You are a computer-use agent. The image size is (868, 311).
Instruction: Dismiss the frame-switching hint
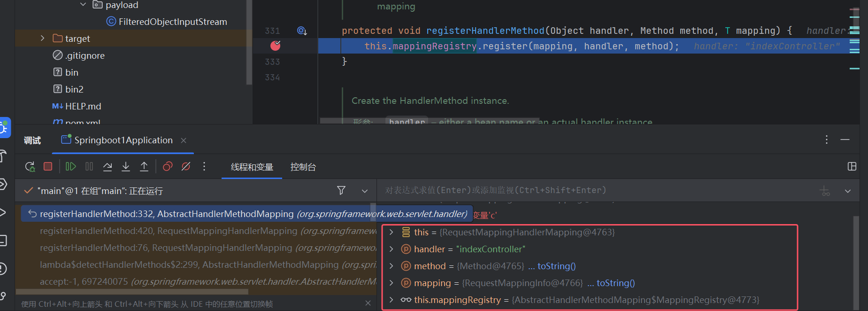(368, 303)
